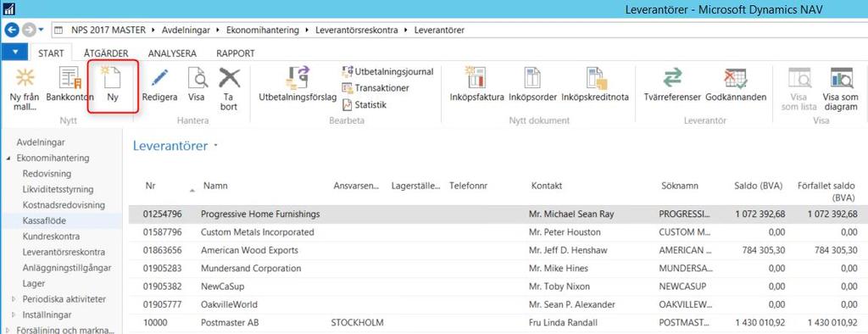Open Transaktioner from Bearbeta group
The height and width of the screenshot is (334, 868).
tap(376, 87)
